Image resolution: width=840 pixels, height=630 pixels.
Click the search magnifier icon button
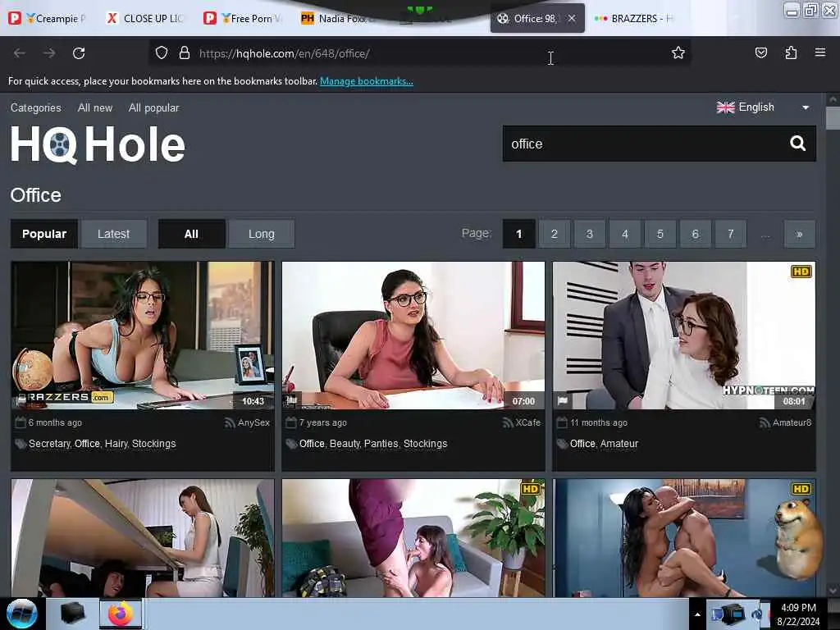[x=797, y=144]
